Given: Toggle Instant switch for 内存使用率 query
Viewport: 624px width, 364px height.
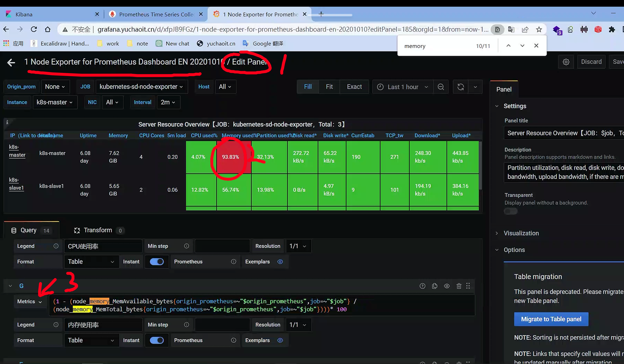Looking at the screenshot, I should pyautogui.click(x=157, y=340).
